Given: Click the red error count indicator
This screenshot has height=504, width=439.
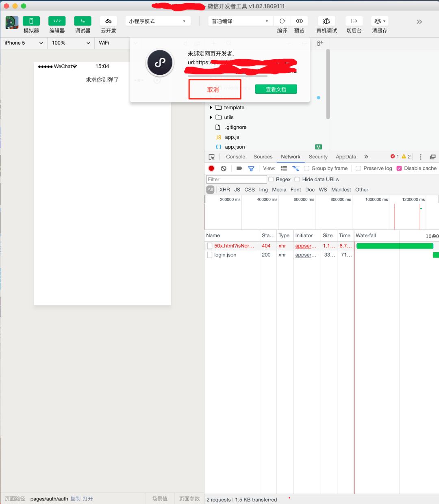Looking at the screenshot, I should point(395,156).
